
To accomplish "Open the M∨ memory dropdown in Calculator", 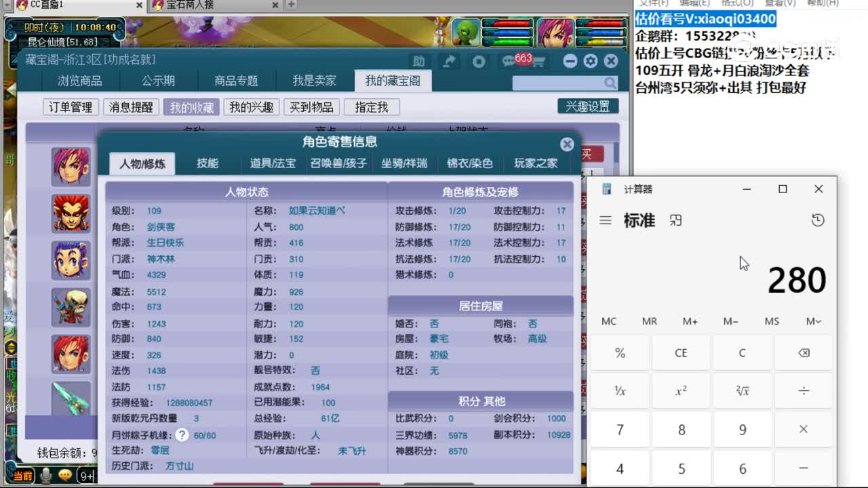I will click(x=812, y=321).
